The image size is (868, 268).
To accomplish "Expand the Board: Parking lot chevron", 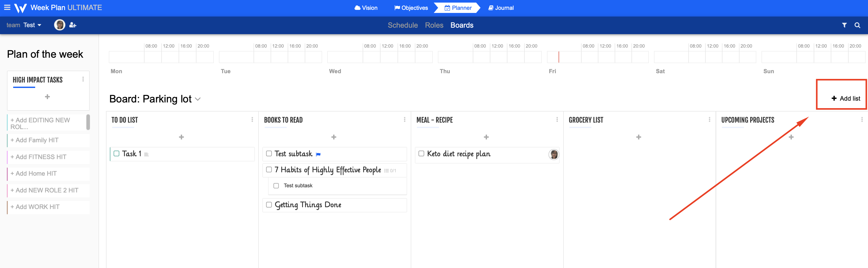I will coord(198,99).
